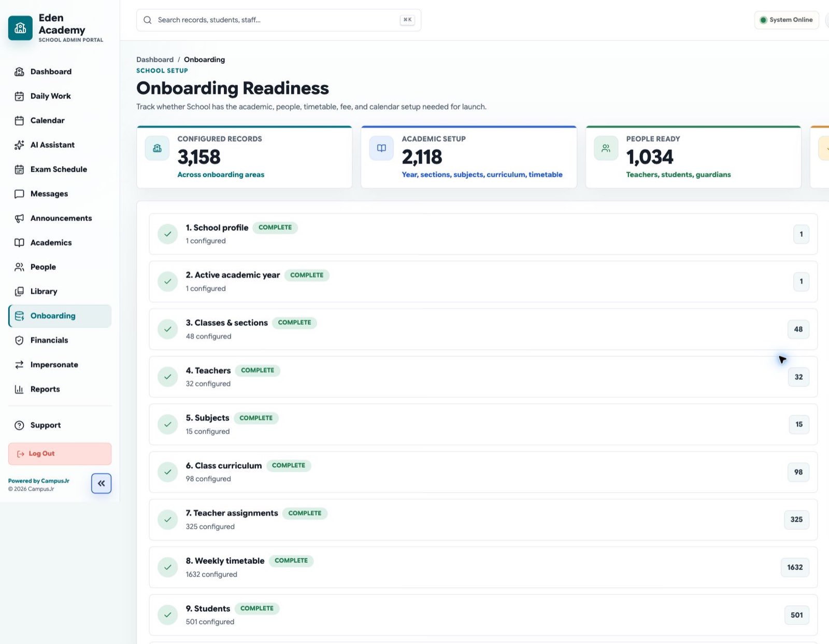The width and height of the screenshot is (829, 644).
Task: Open '2. Active academic year' step
Action: [233, 275]
